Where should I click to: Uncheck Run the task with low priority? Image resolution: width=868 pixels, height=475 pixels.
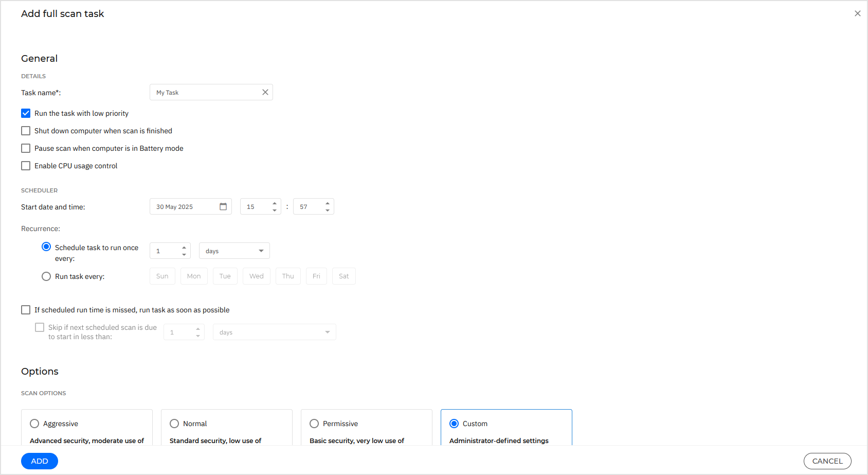[26, 113]
